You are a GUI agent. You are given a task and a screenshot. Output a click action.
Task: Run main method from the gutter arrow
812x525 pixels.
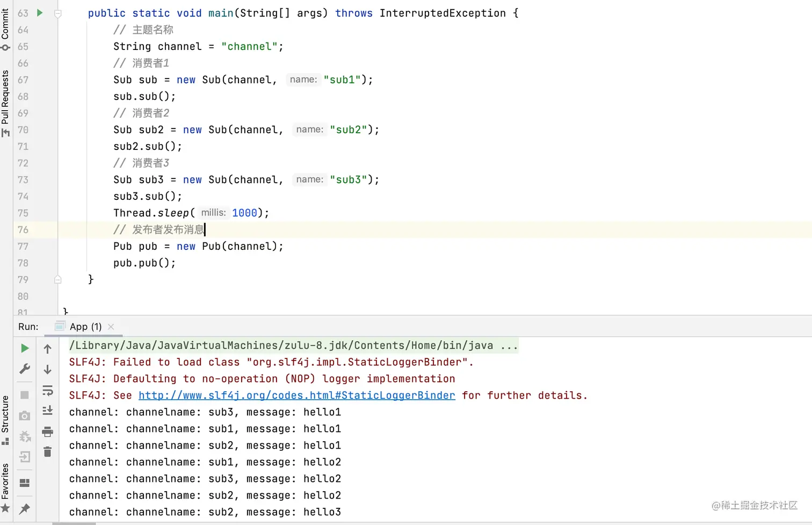pyautogui.click(x=40, y=13)
